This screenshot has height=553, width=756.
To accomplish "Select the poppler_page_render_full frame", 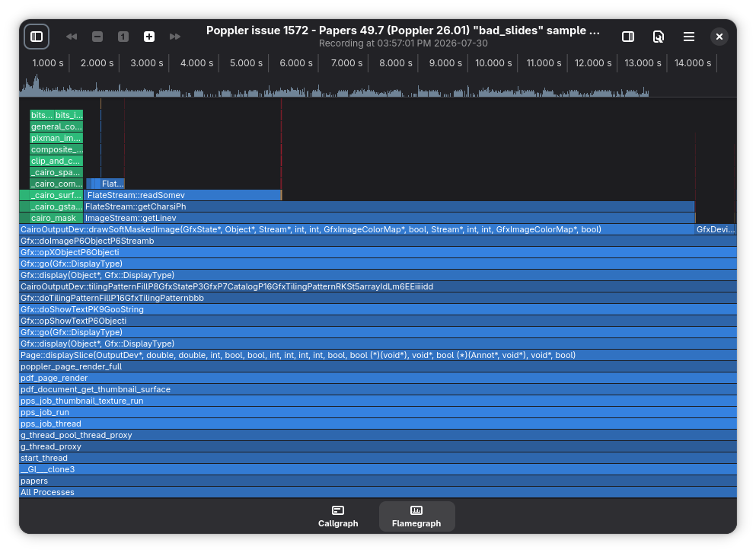I will pyautogui.click(x=378, y=366).
